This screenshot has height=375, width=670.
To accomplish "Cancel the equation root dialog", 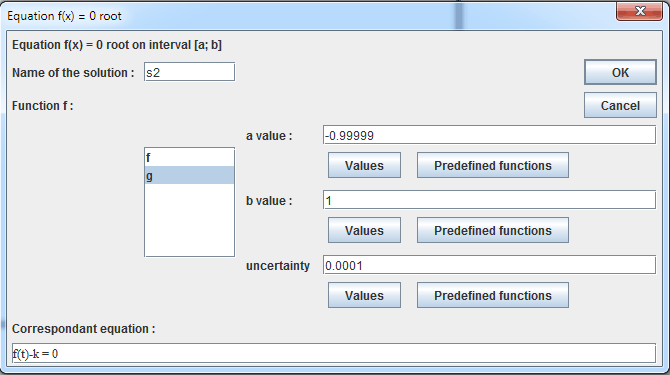I will pyautogui.click(x=620, y=105).
